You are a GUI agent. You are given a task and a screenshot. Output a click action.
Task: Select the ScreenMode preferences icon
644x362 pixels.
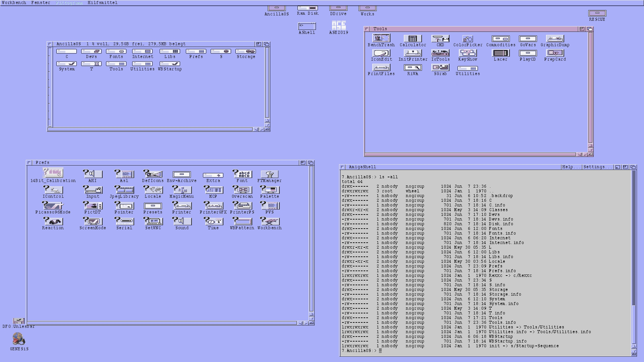pyautogui.click(x=93, y=221)
